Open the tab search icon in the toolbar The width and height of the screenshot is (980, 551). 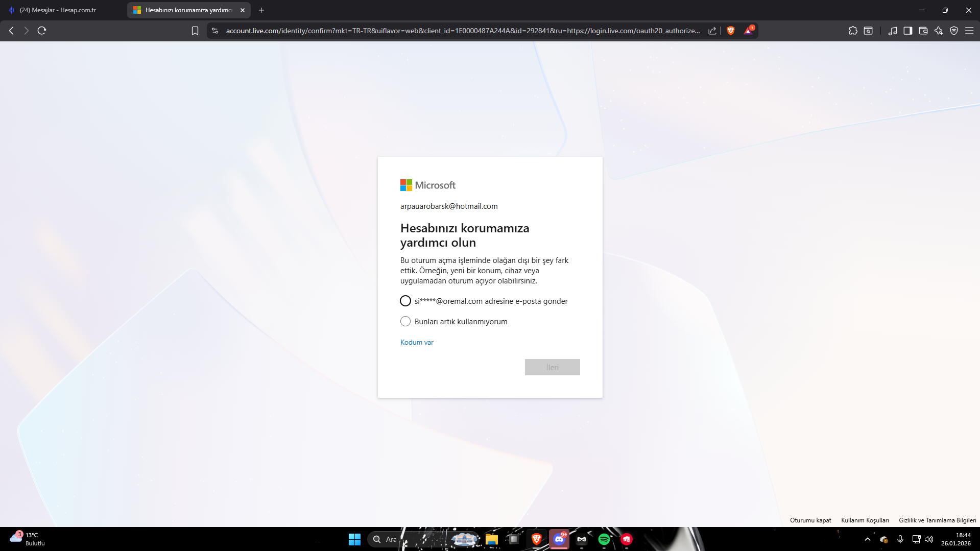868,31
